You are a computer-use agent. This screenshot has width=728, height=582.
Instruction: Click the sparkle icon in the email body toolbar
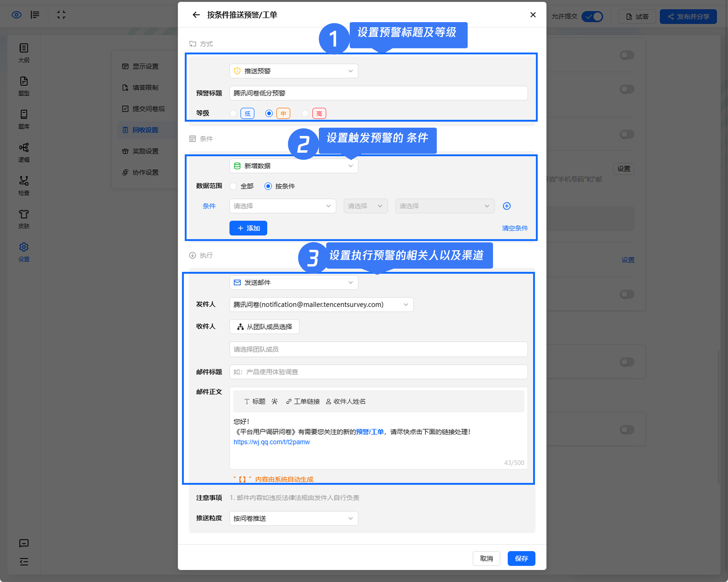click(275, 401)
